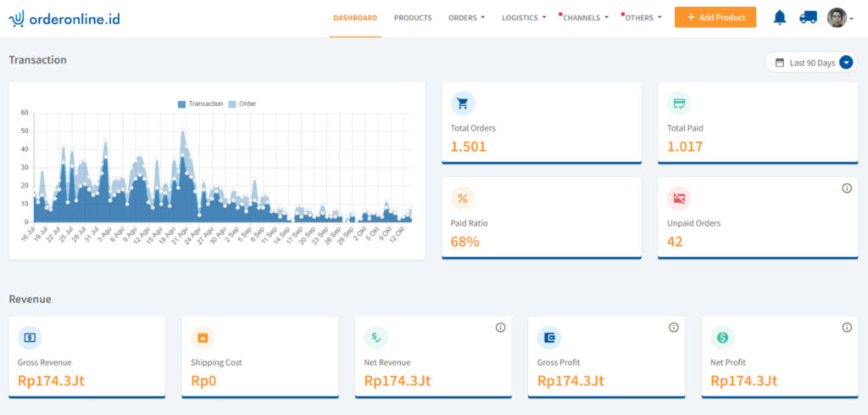Click the Gross Profit wallet icon
Image resolution: width=868 pixels, height=415 pixels.
549,338
